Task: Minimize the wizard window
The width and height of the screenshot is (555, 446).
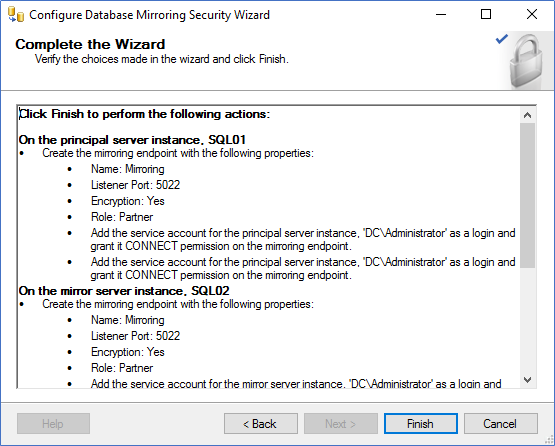Action: 441,15
